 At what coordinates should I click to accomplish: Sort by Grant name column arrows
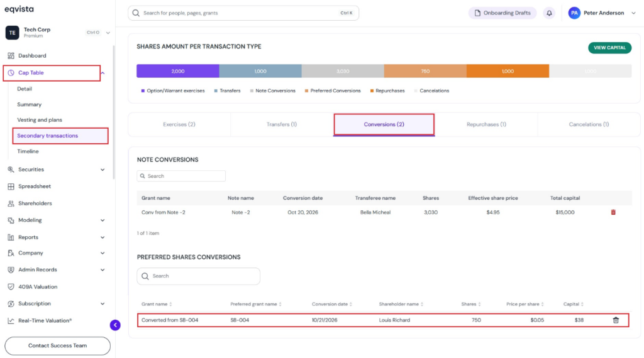click(170, 304)
